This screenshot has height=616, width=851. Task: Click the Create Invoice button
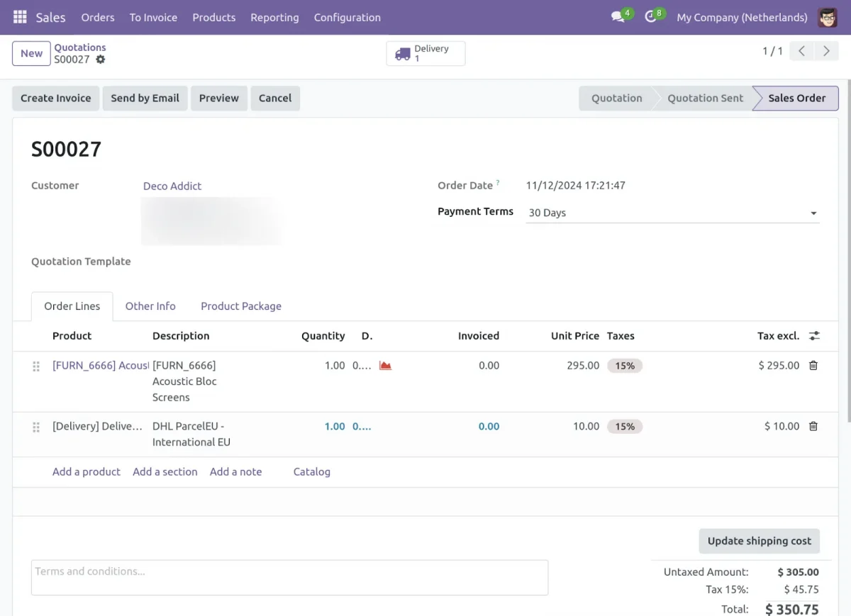point(56,99)
